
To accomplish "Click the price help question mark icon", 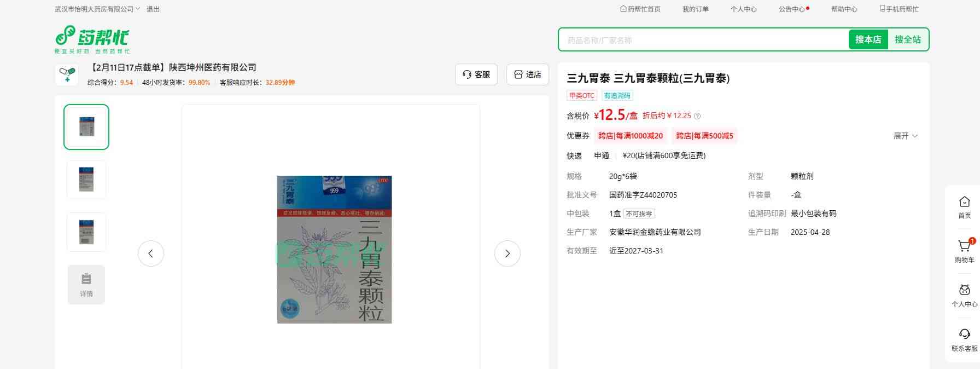I will (x=697, y=116).
